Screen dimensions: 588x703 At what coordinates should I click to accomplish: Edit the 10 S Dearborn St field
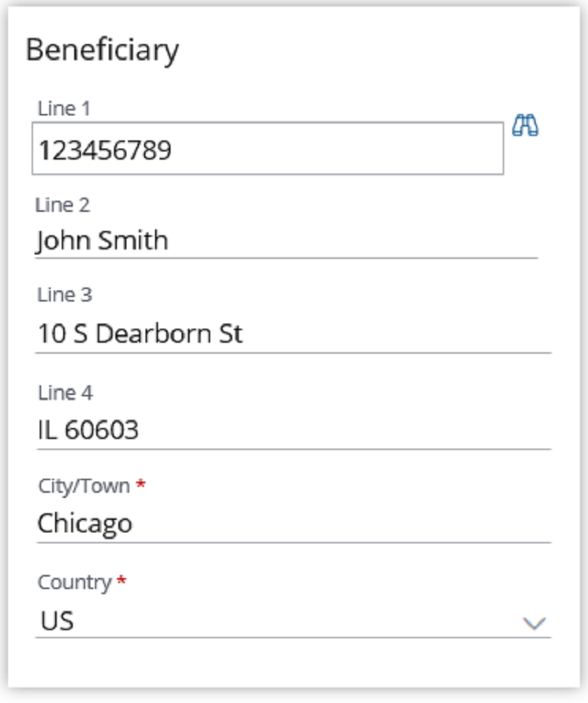pyautogui.click(x=293, y=335)
